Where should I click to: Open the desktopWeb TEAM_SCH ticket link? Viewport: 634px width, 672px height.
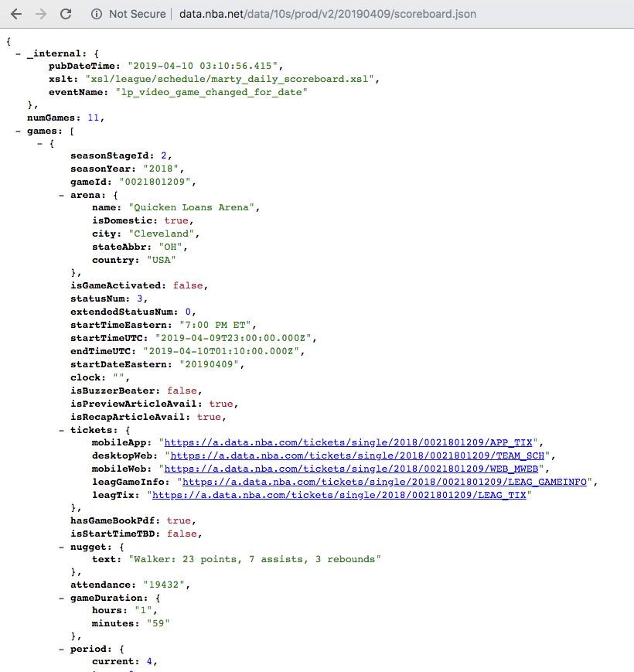[x=357, y=455]
